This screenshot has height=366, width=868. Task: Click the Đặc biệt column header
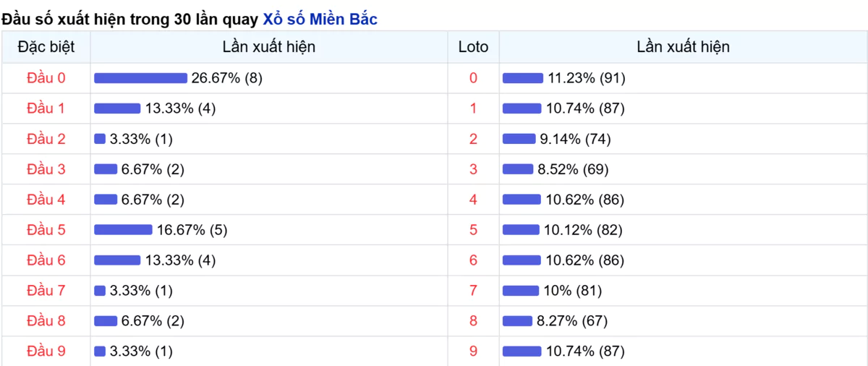(x=46, y=47)
